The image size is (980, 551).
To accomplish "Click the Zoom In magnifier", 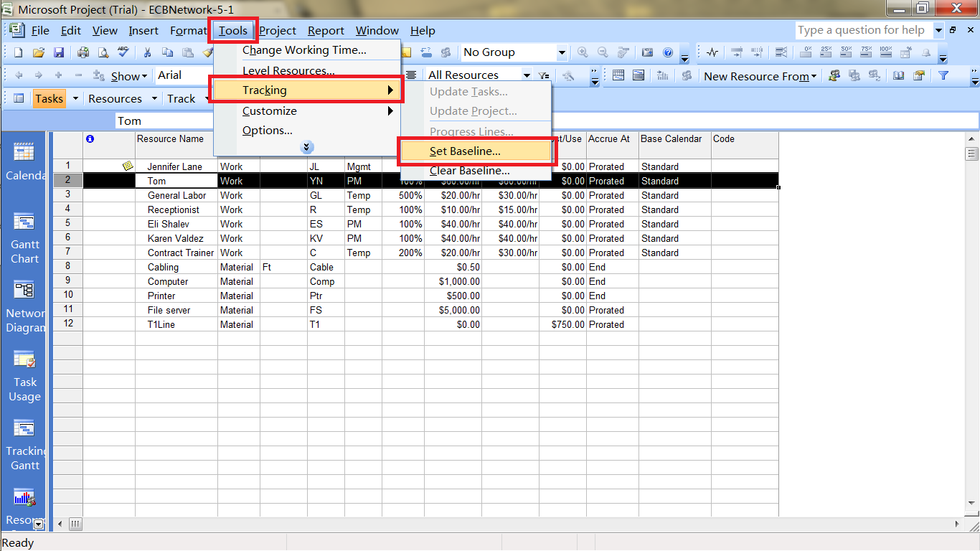I will click(583, 52).
